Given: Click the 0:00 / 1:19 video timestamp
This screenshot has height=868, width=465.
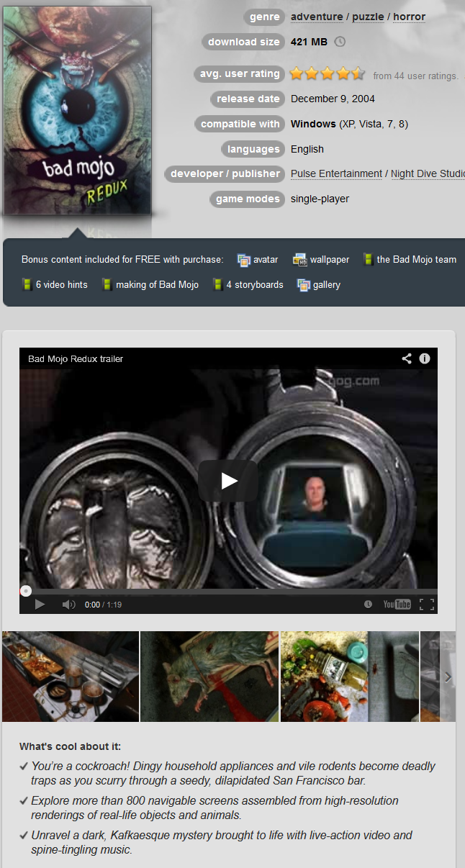Looking at the screenshot, I should 103,605.
